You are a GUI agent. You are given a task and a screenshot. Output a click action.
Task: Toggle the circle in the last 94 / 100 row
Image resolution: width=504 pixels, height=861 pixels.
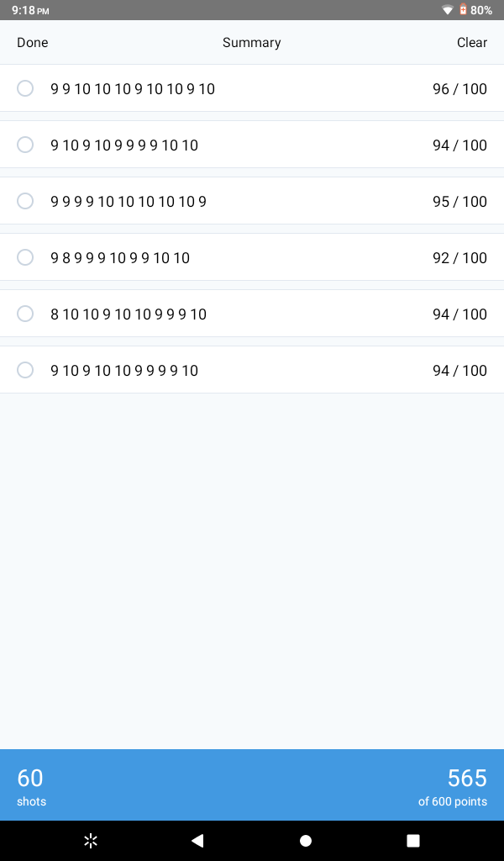coord(25,370)
